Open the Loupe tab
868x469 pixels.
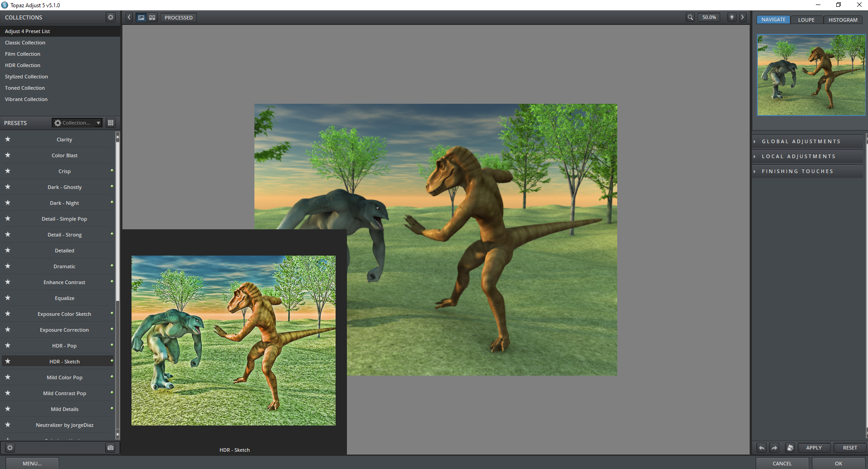click(x=806, y=19)
